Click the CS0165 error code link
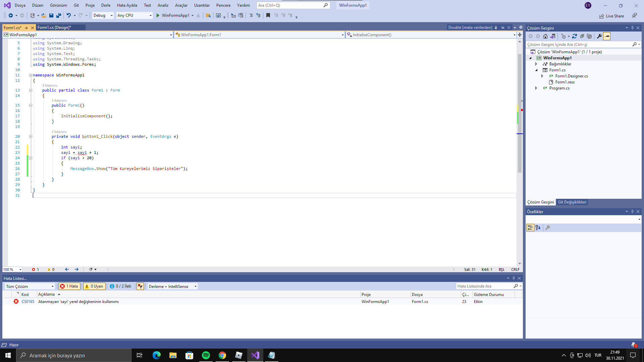The image size is (644, 362). tap(28, 302)
